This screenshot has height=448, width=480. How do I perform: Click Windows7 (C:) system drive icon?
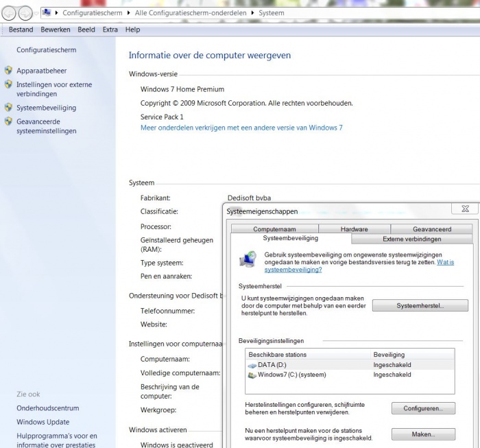pos(252,375)
